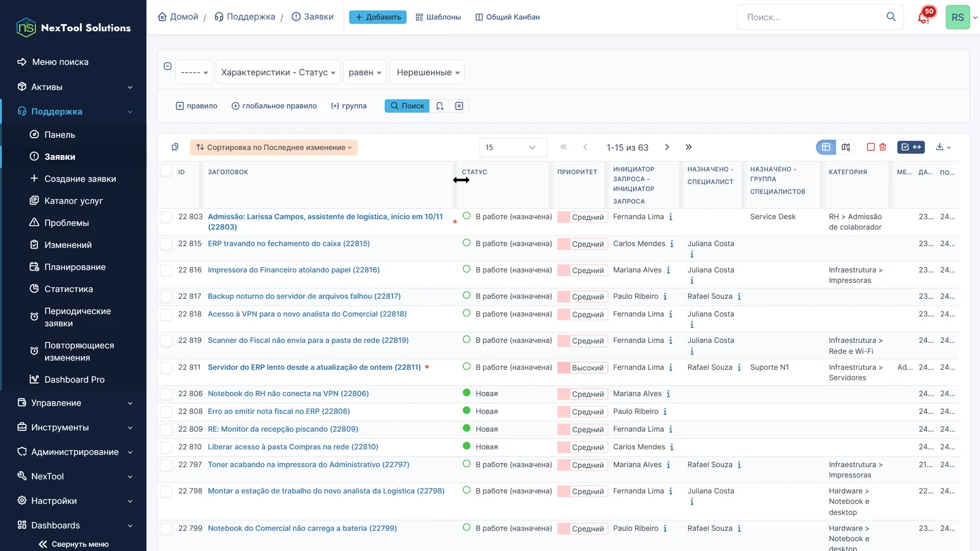Open the Статистика sidebar item
Viewport: 980px width, 551px height.
pyautogui.click(x=68, y=289)
